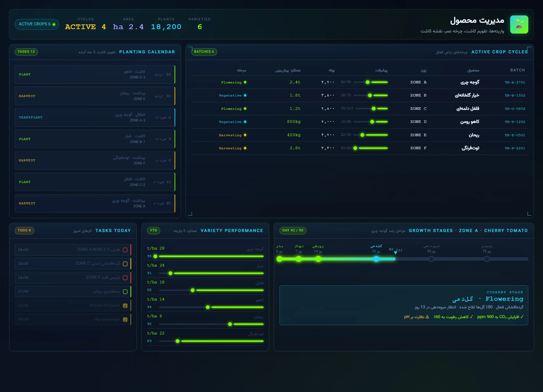Uncheck the completed 11:00 task checkbox
Image resolution: width=543 pixels, height=392 pixels.
[125, 306]
